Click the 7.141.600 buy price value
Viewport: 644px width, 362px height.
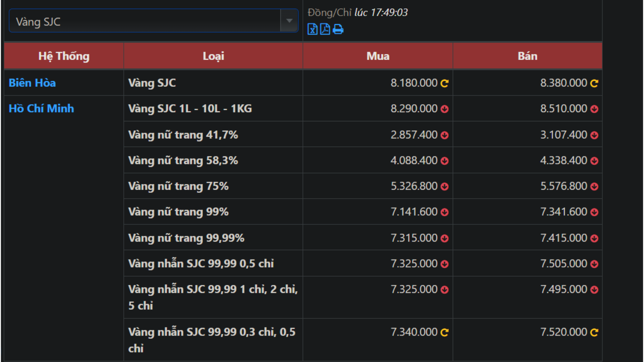pyautogui.click(x=414, y=212)
